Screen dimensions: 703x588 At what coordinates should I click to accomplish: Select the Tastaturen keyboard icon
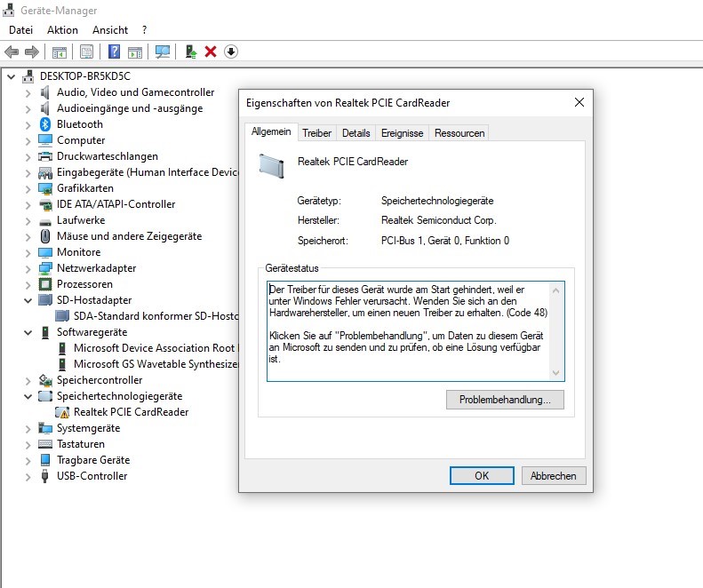[45, 444]
